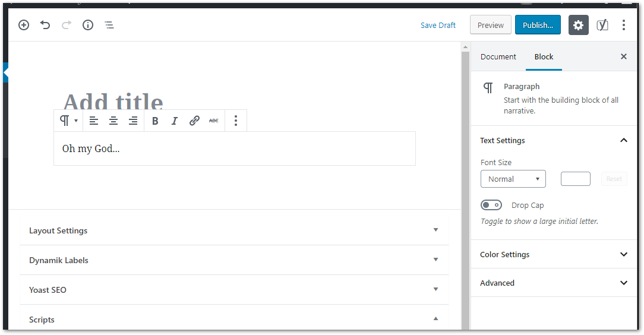Image resolution: width=644 pixels, height=335 pixels.
Task: Click the Save Draft link
Action: coord(438,26)
